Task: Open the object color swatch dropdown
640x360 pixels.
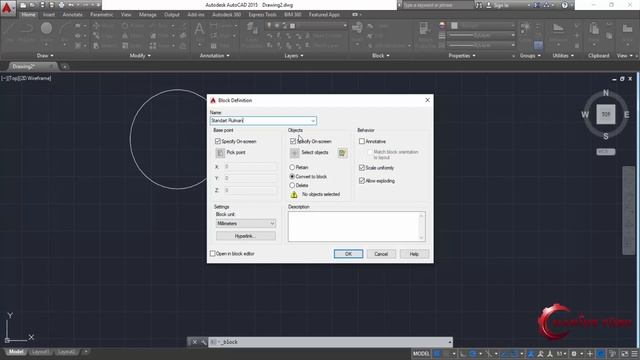Action: pos(482,25)
